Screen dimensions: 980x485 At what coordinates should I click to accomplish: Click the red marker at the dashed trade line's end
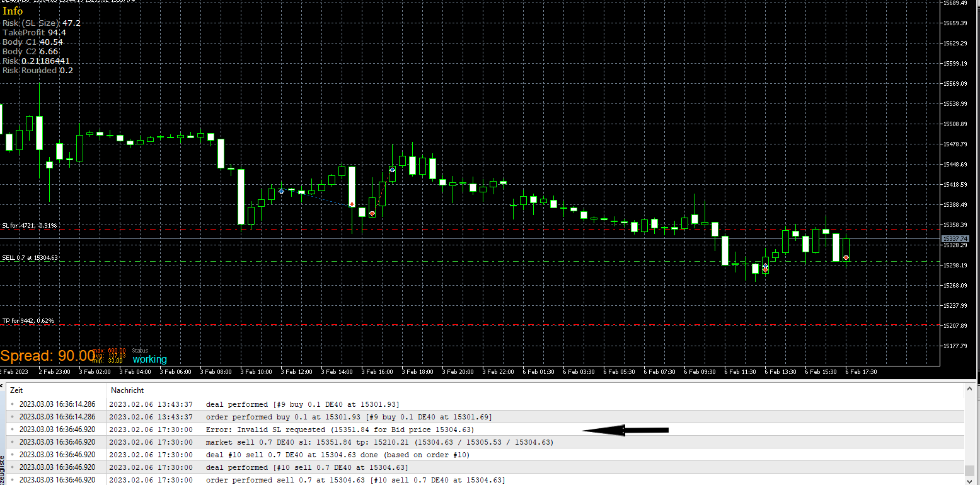pos(352,205)
